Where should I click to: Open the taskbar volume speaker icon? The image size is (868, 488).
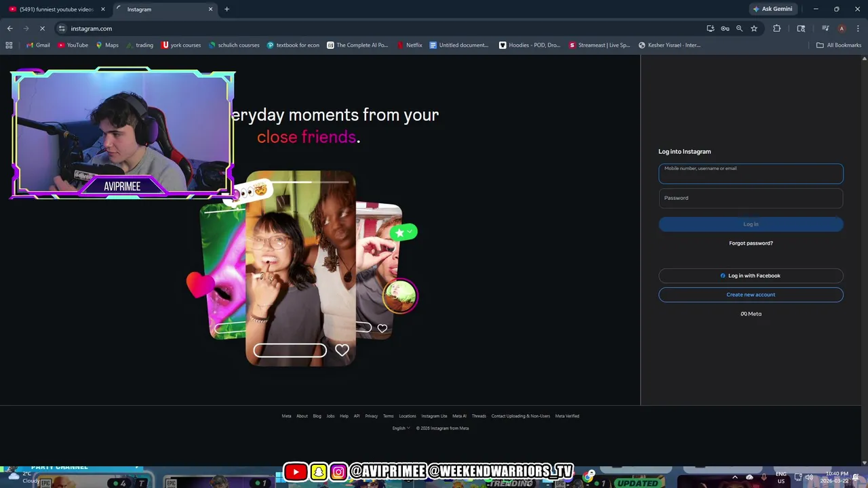[809, 477]
